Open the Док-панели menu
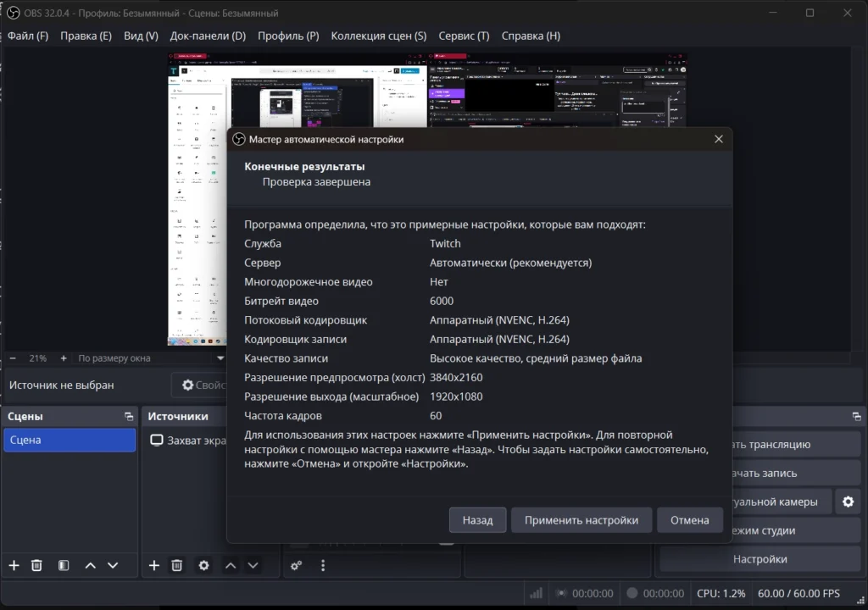Image resolution: width=868 pixels, height=610 pixels. (x=207, y=36)
